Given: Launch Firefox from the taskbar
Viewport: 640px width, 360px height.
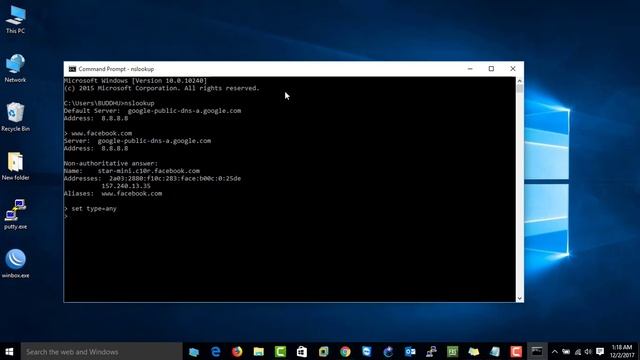Looking at the screenshot, I should (237, 351).
